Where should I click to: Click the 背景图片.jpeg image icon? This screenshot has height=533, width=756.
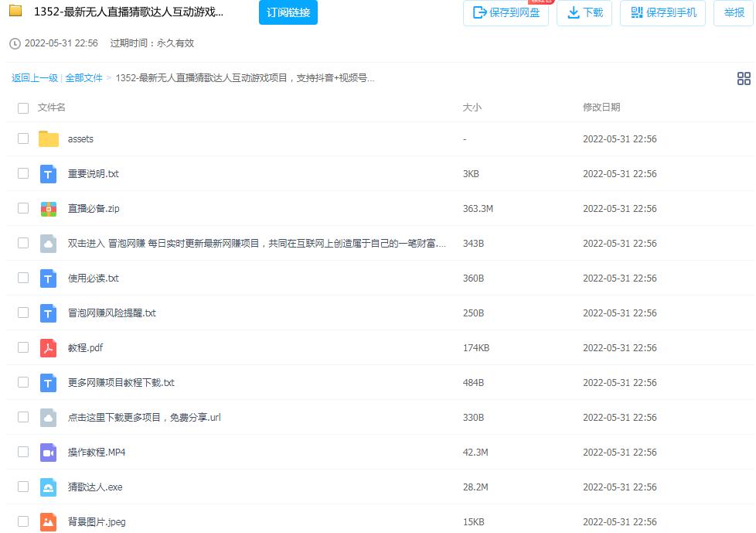49,522
